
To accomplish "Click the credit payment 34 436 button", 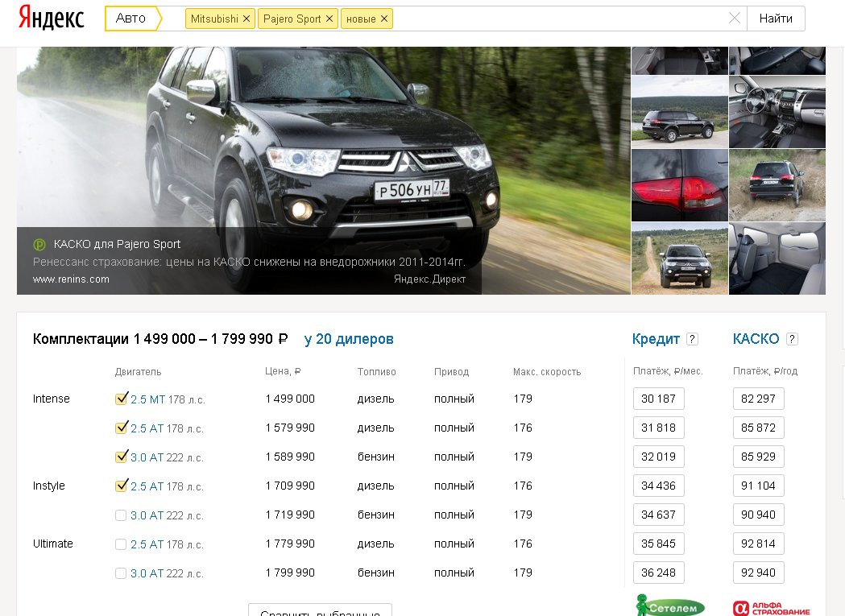I will (x=659, y=486).
